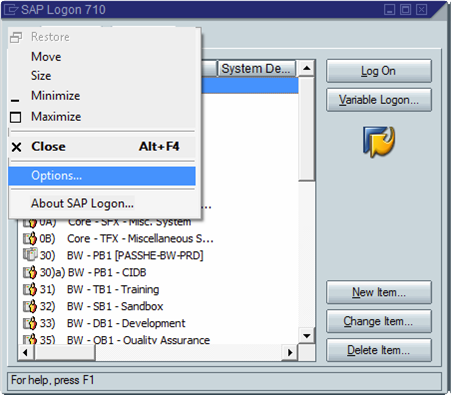Viewport: 452px width, 396px height.
Task: Select the row 'BW - TB1 - Training'
Action: [x=158, y=289]
